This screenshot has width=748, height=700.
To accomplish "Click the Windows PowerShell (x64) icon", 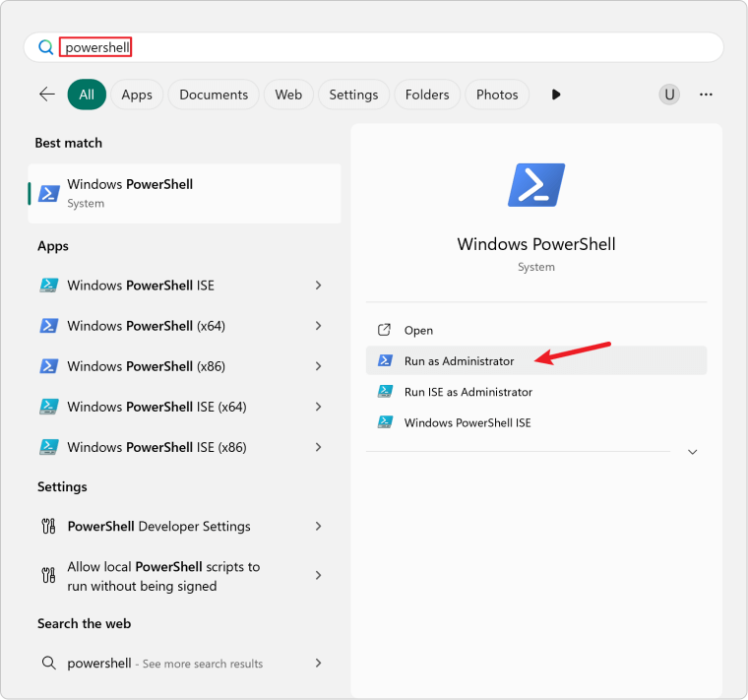I will (x=48, y=326).
